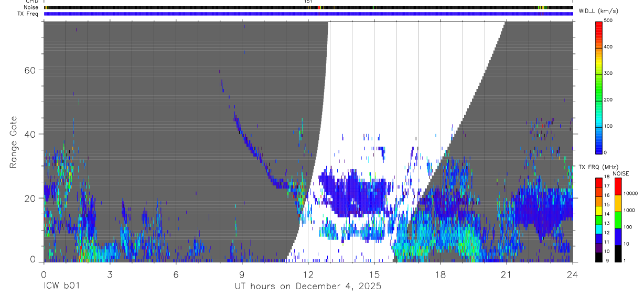Click the '151' CPID value at top
The image size is (644, 297).
(x=308, y=2)
